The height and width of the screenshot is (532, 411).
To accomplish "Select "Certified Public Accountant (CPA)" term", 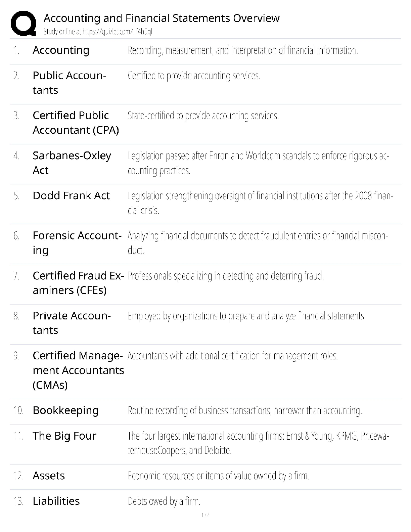I will (76, 123).
